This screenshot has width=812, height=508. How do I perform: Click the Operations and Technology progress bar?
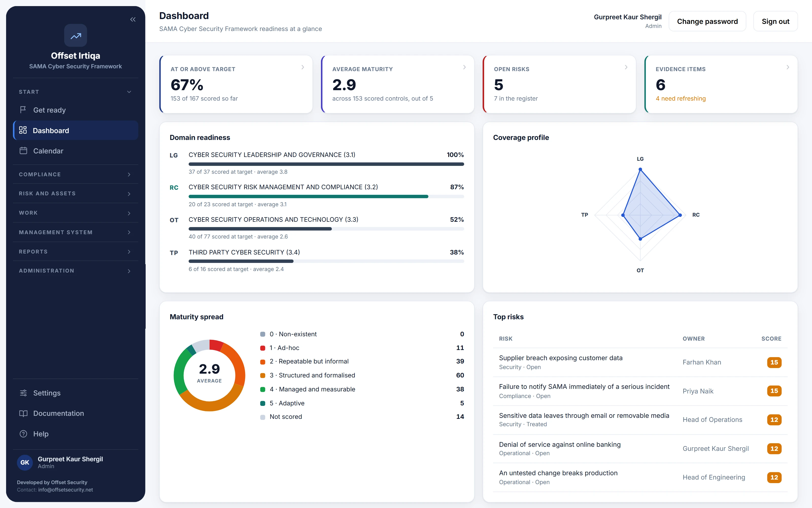[x=326, y=229]
